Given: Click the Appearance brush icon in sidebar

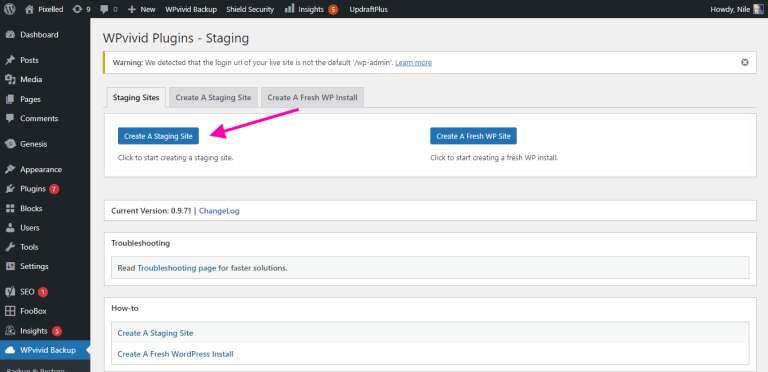Looking at the screenshot, I should click(10, 169).
